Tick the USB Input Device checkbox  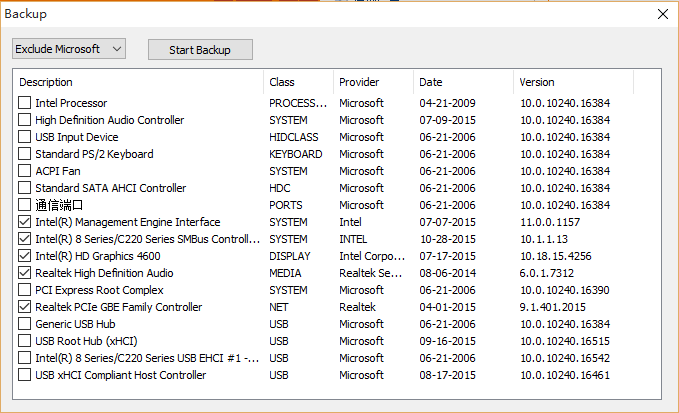click(x=25, y=137)
